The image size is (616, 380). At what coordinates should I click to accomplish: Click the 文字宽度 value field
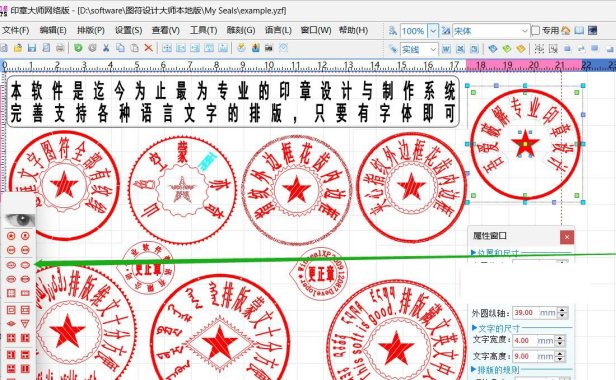[524, 341]
